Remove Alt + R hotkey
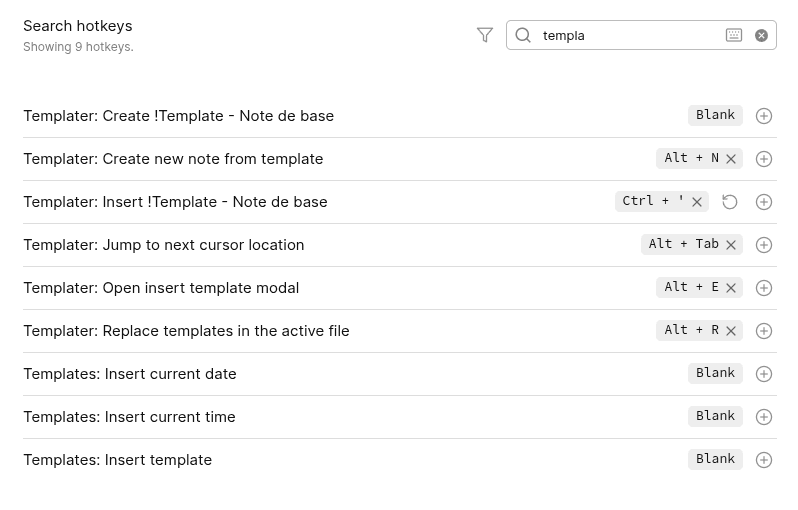The width and height of the screenshot is (798, 510). click(731, 331)
